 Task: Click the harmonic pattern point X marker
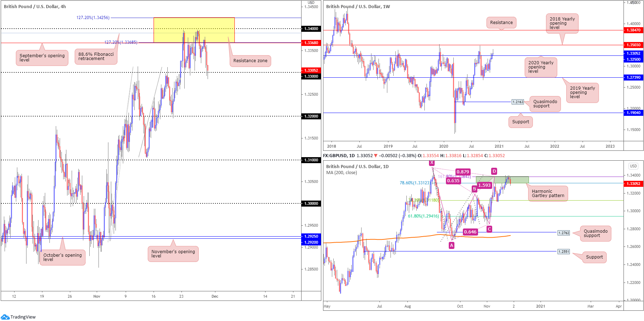[x=432, y=163]
